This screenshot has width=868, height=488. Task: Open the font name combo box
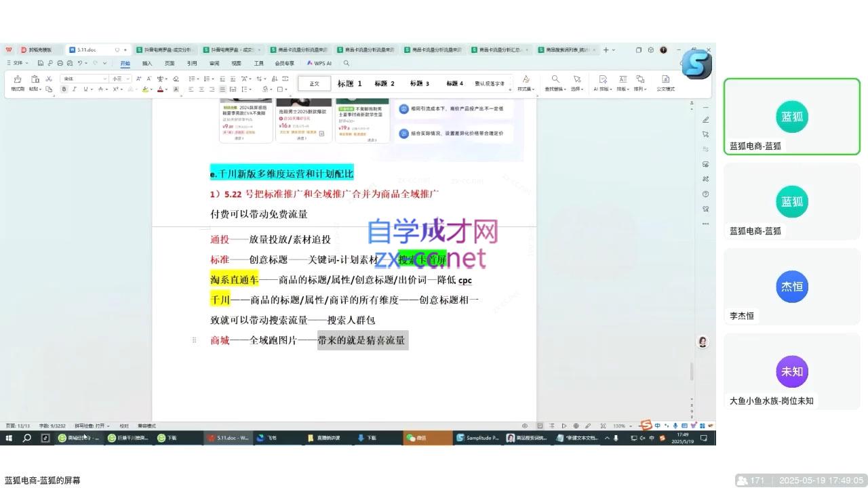(84, 79)
